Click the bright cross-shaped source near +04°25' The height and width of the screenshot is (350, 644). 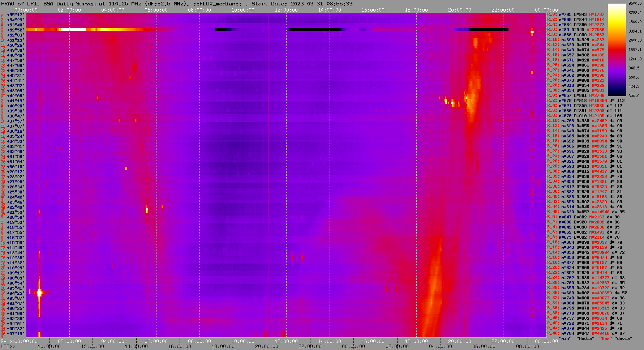point(39,293)
